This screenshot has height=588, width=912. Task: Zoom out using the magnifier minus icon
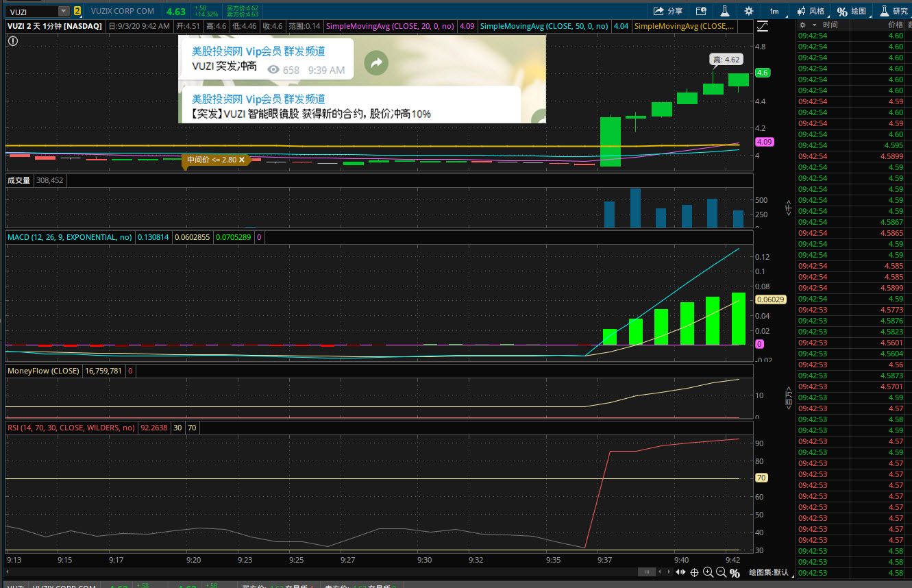click(721, 572)
